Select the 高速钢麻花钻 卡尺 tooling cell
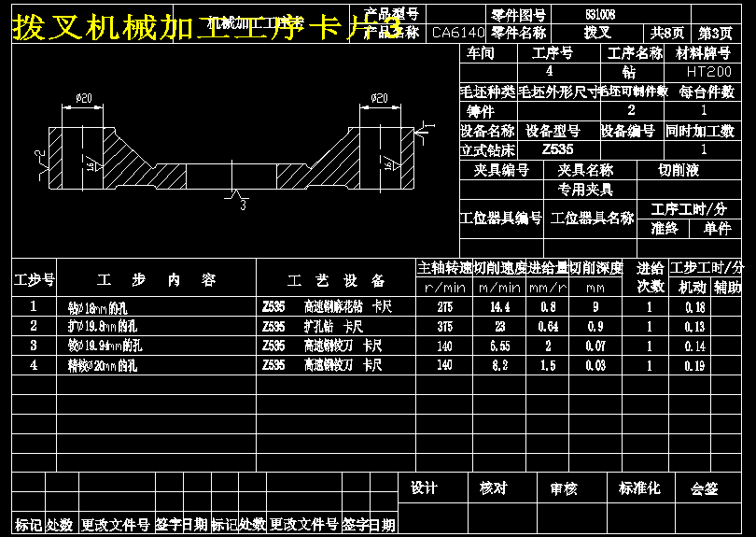This screenshot has height=537, width=756. pyautogui.click(x=347, y=307)
